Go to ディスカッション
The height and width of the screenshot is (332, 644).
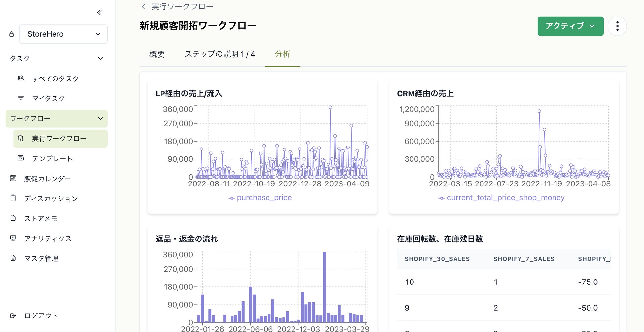pos(51,198)
